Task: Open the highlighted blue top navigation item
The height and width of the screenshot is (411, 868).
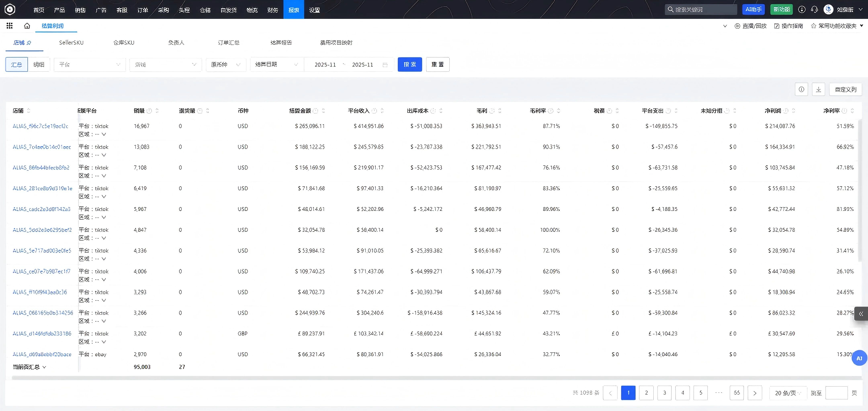Action: (294, 10)
